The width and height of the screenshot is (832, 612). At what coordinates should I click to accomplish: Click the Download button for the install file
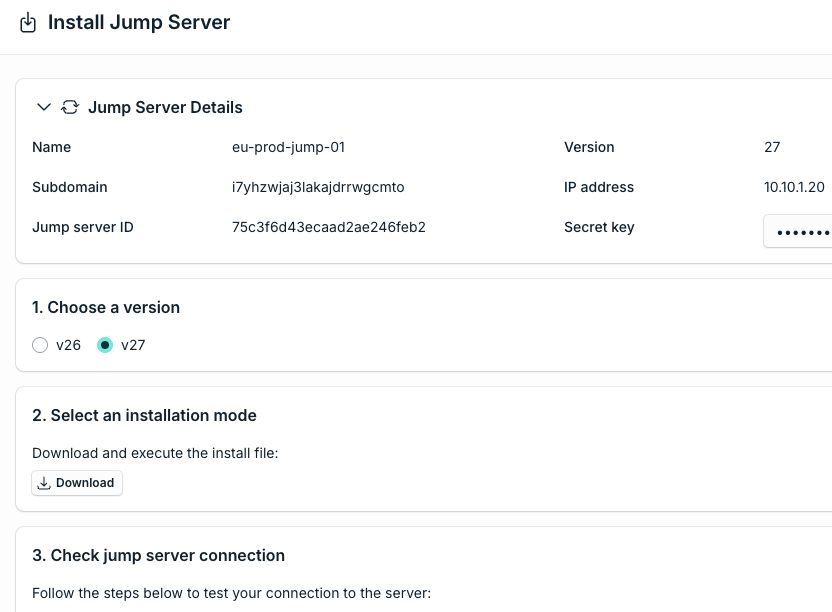tap(77, 483)
